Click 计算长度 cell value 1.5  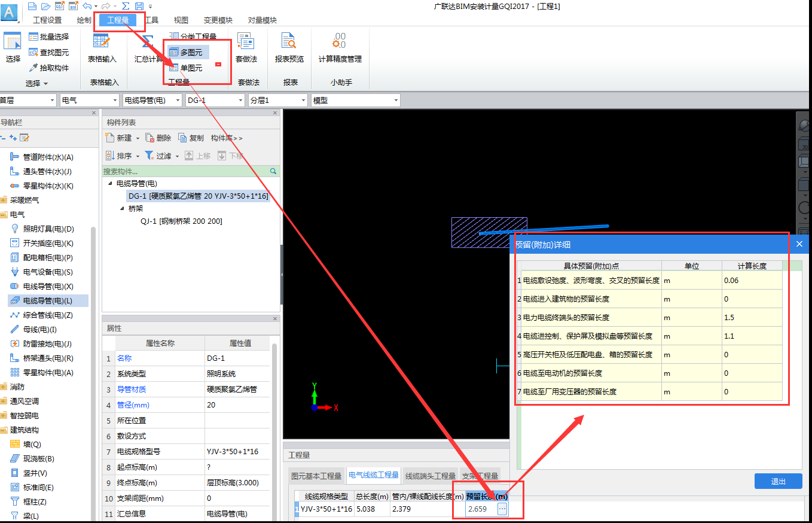[752, 317]
